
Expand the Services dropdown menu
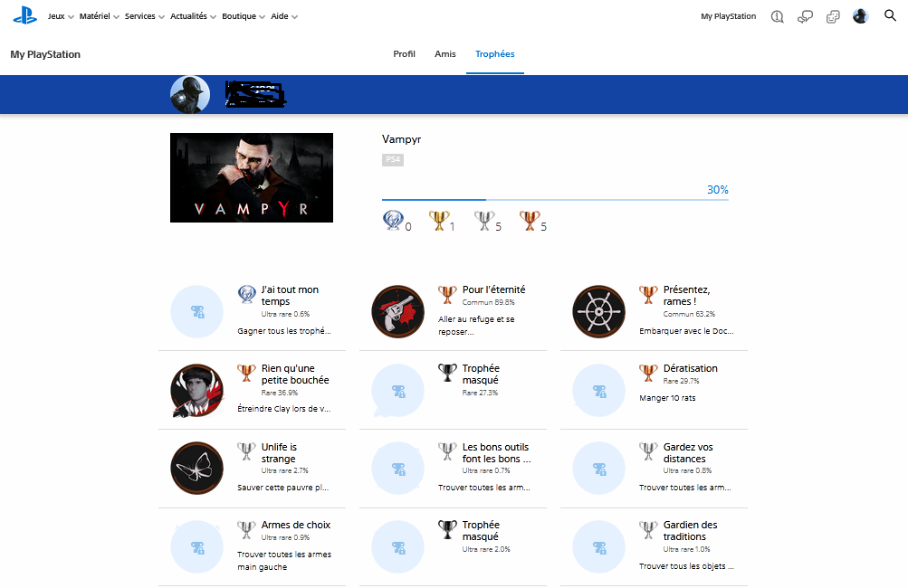click(145, 16)
